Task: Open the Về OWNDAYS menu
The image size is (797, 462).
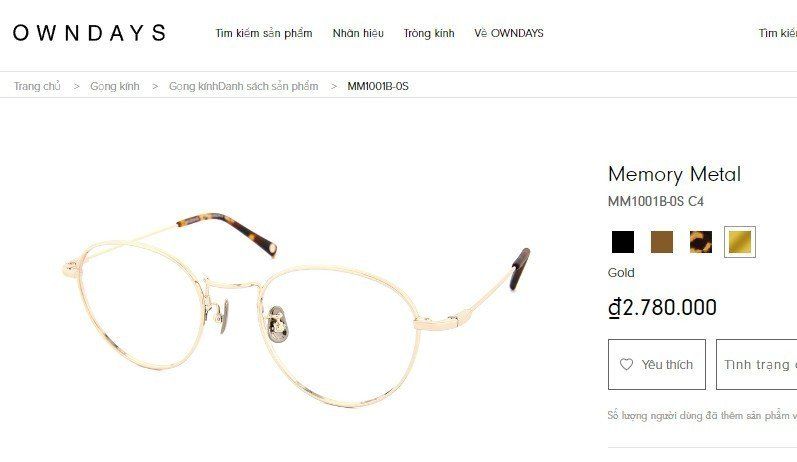Action: pyautogui.click(x=509, y=33)
